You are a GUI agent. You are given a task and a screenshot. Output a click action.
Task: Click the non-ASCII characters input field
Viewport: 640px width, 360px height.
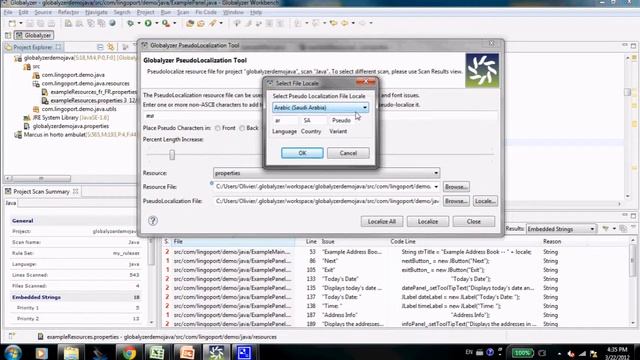coord(320,116)
